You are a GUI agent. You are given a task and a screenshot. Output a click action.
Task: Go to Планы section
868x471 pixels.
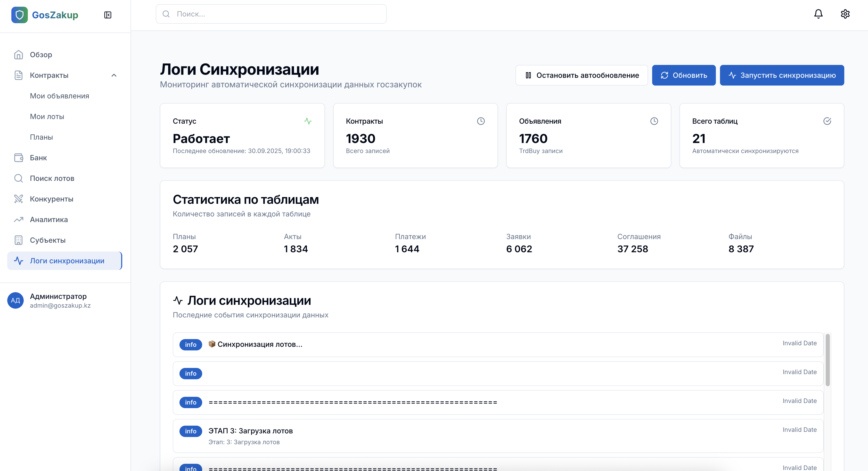tap(42, 137)
